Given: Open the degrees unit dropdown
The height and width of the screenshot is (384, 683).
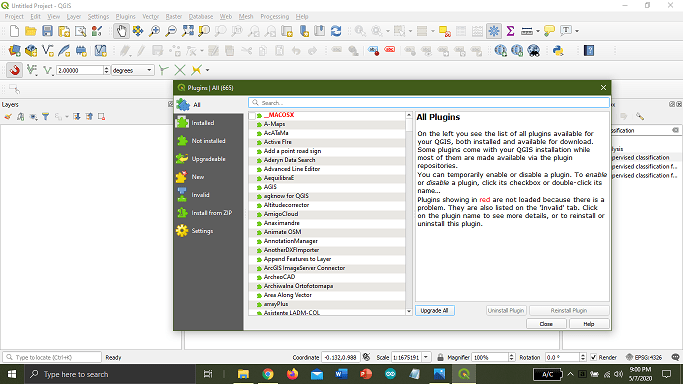Looking at the screenshot, I should pyautogui.click(x=132, y=70).
